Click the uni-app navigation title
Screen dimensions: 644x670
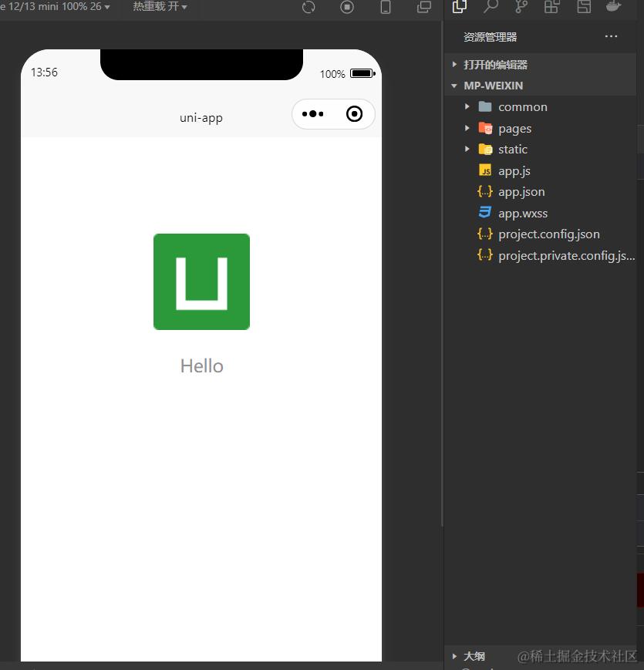pyautogui.click(x=201, y=117)
